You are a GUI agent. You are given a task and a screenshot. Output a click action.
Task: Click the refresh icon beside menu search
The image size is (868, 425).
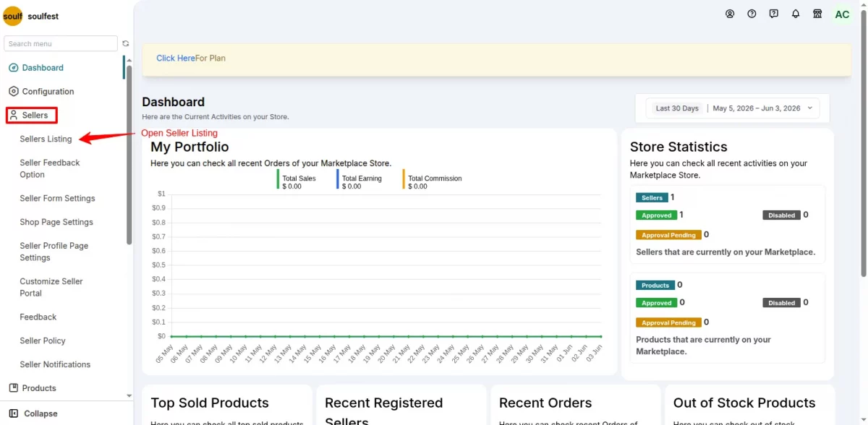pyautogui.click(x=125, y=43)
